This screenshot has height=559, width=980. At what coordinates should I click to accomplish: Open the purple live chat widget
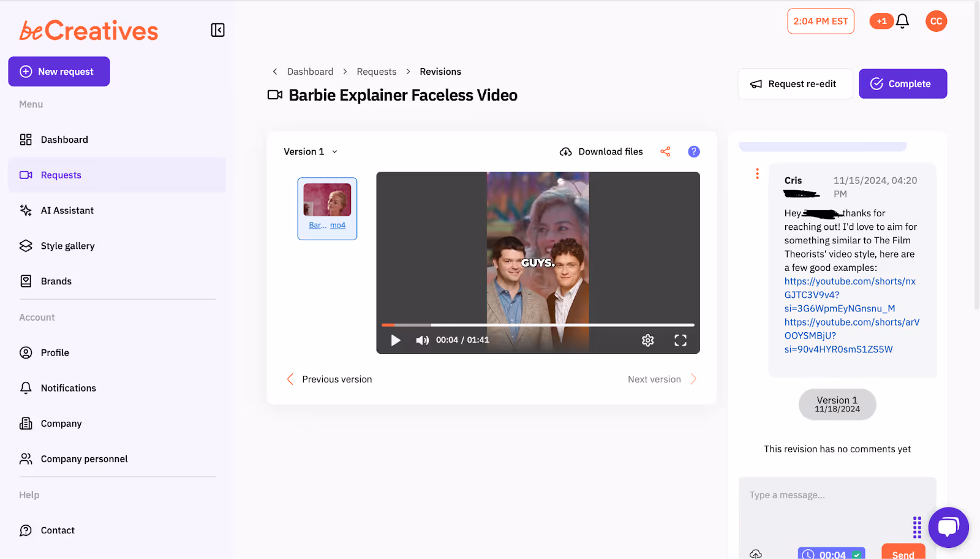tap(949, 528)
